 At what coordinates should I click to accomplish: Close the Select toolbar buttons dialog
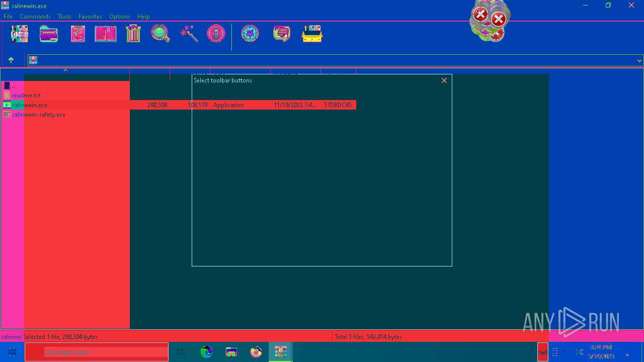tap(444, 80)
